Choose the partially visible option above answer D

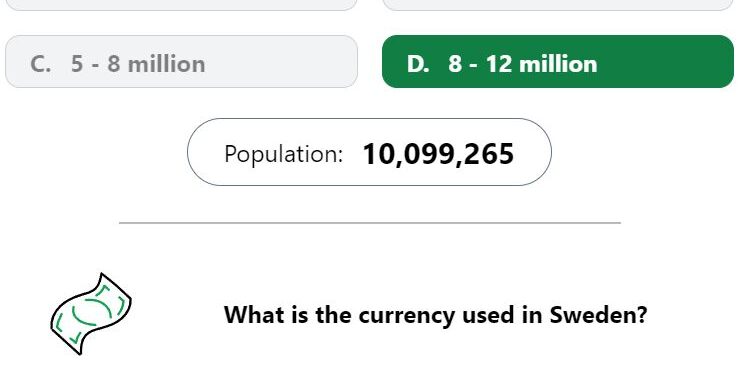pyautogui.click(x=558, y=5)
